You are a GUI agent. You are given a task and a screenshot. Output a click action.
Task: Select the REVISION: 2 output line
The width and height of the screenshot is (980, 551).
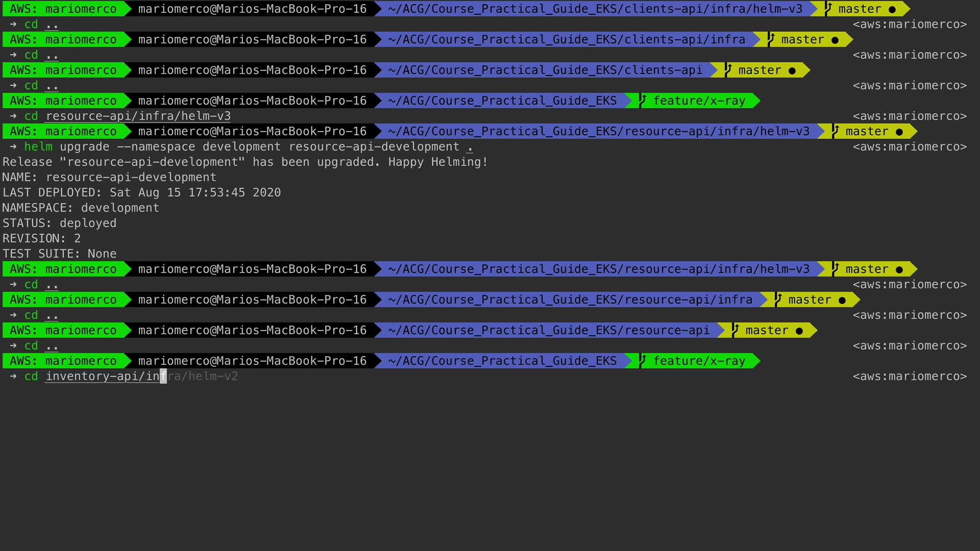(x=41, y=238)
